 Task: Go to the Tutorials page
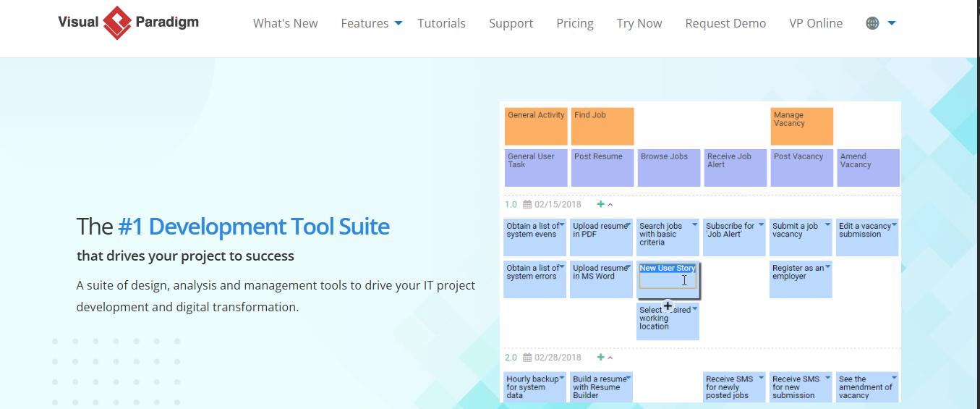pyautogui.click(x=441, y=23)
